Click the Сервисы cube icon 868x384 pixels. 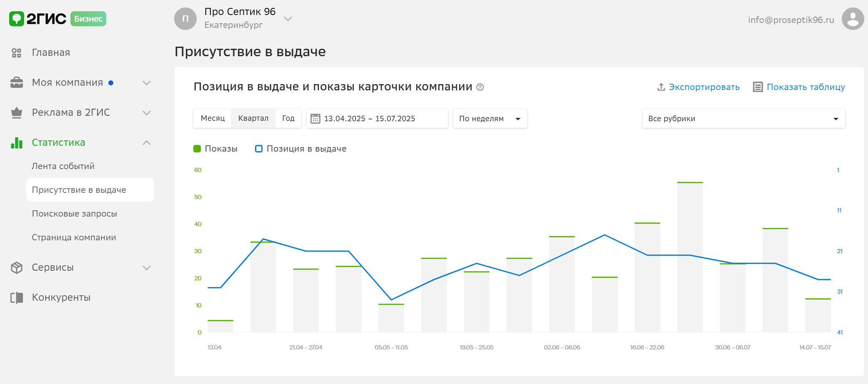[16, 267]
